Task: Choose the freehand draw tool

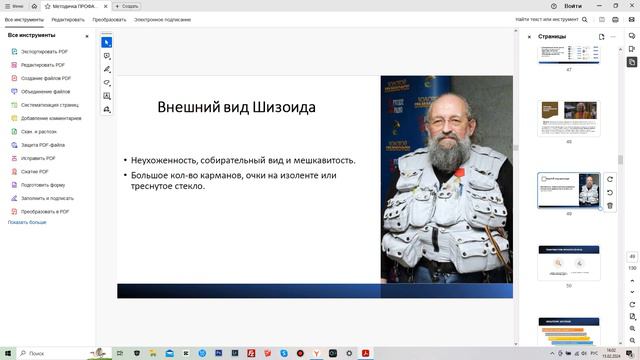Action: pos(107,83)
